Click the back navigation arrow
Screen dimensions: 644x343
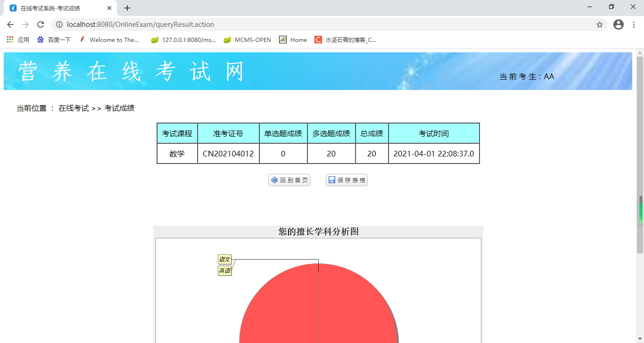coord(9,24)
